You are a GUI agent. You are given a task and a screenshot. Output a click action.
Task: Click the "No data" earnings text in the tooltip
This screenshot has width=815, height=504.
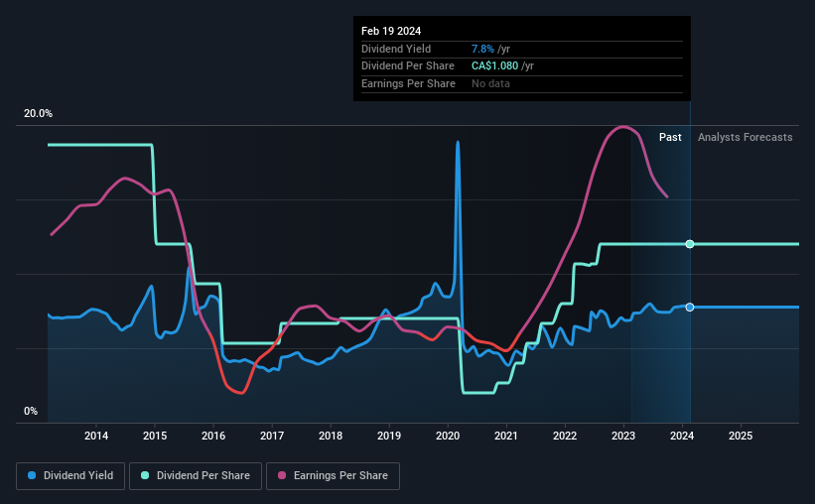pyautogui.click(x=493, y=83)
